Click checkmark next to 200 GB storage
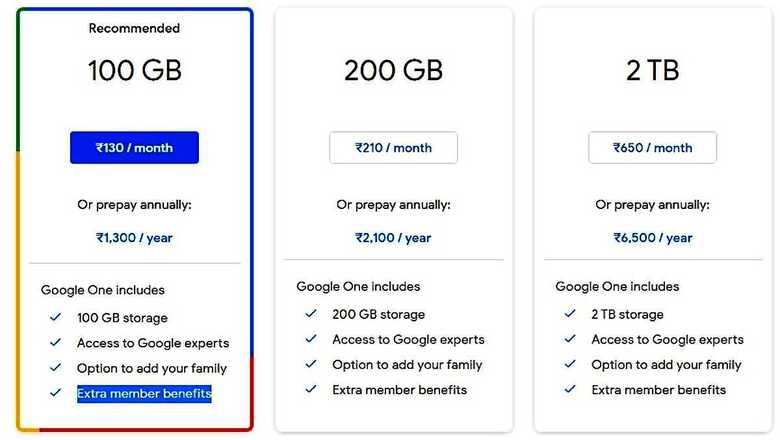Screen dimensions: 780x440 tap(311, 314)
